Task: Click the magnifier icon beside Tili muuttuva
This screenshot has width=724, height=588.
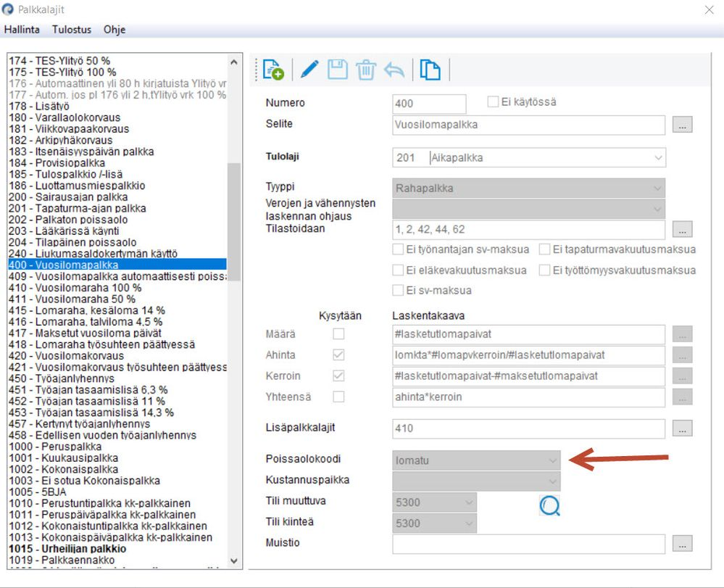Action: (x=549, y=506)
